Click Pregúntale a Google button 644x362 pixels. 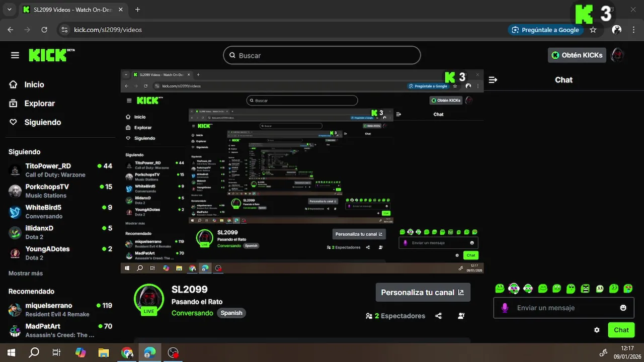545,30
